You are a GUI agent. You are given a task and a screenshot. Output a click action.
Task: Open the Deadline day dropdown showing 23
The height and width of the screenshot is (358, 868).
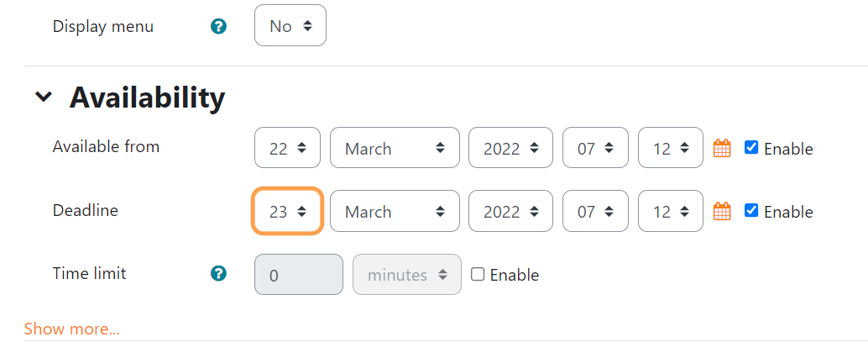287,211
